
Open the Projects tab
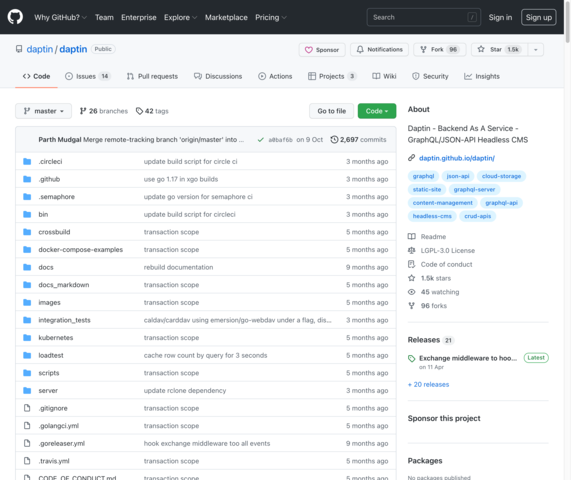[x=332, y=76]
